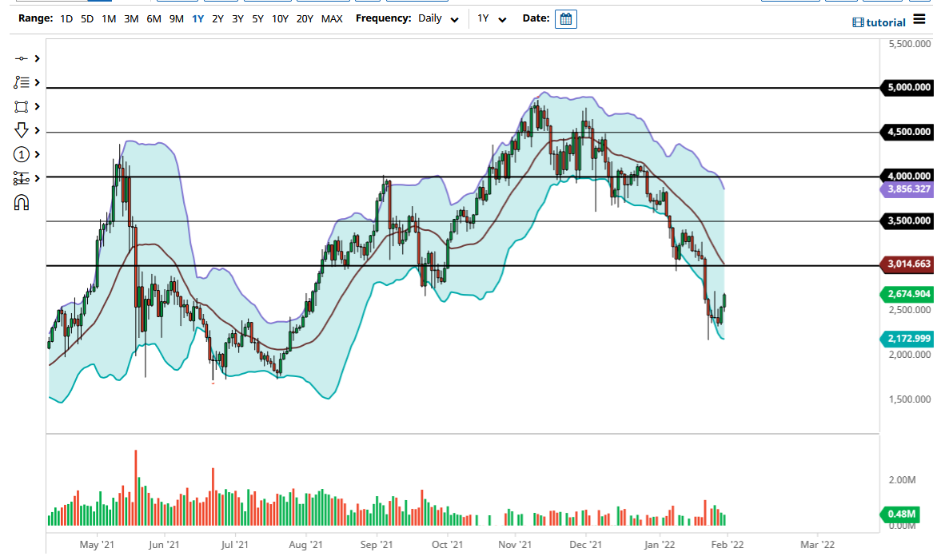Select the down arrow marker tool
This screenshot has height=560, width=937.
(21, 130)
